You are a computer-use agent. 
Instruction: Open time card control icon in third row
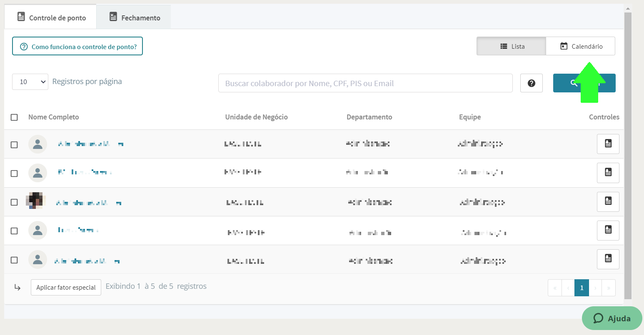click(x=608, y=202)
